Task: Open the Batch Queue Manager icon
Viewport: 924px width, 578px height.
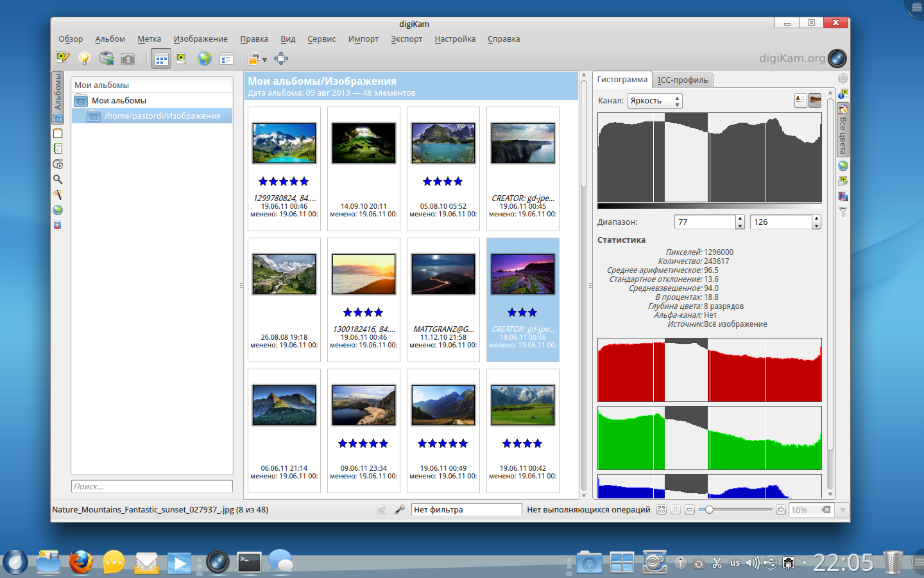Action: [x=106, y=58]
